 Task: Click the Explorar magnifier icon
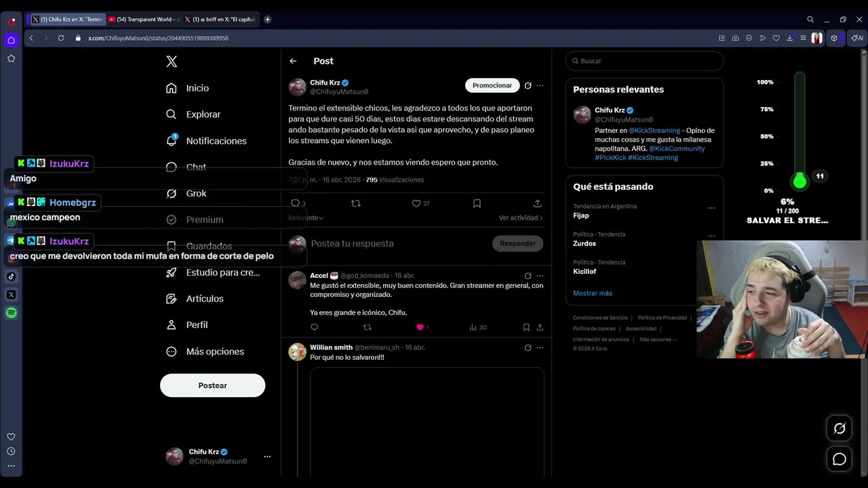[172, 115]
